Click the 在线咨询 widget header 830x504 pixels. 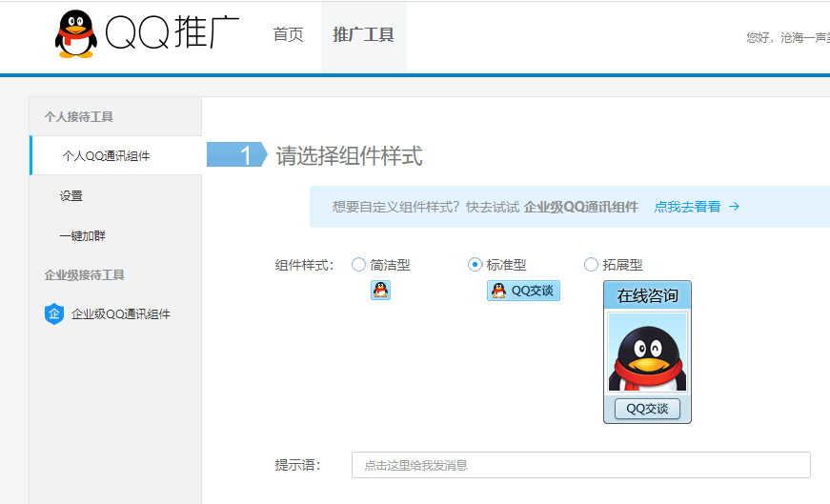[x=647, y=295]
